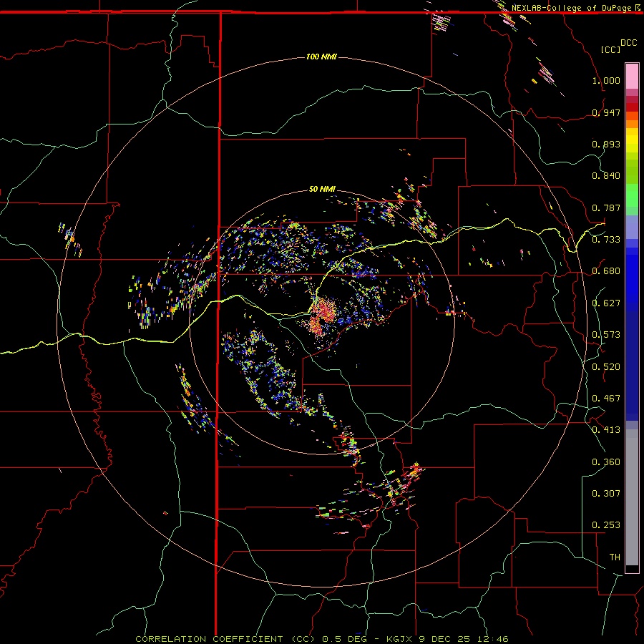Click the pink top segment of color bar

tap(632, 76)
